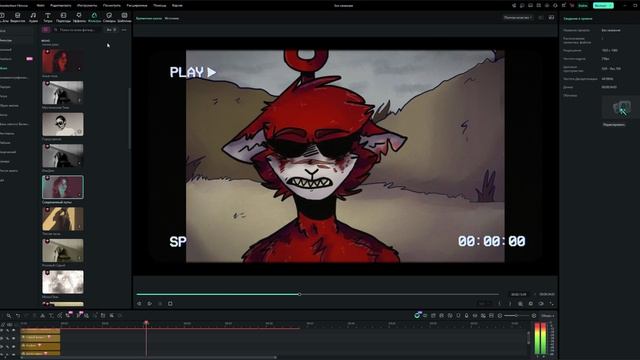This screenshot has height=360, width=640.
Task: Click the undo arrow in timeline toolbar
Action: 18,316
